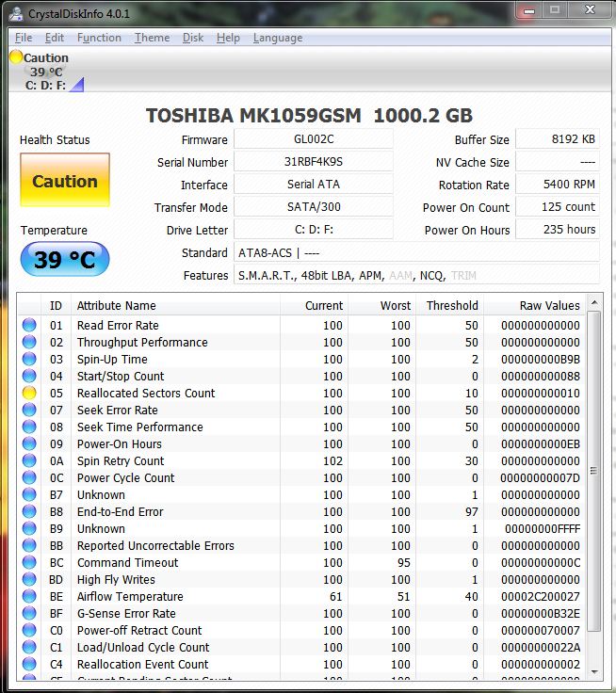Screen dimensions: 616x693
Task: Click the Serial Number field 31RBF4K9S
Action: coord(314,162)
